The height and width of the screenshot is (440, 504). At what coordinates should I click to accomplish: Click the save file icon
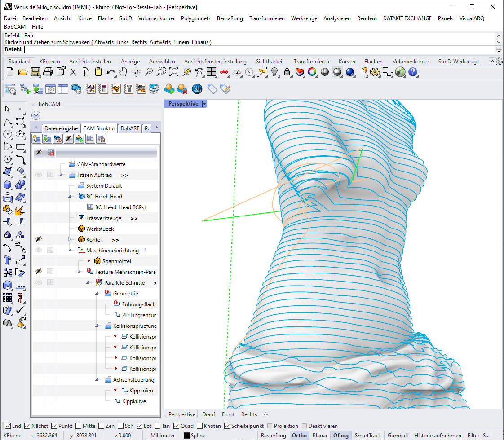(x=35, y=72)
